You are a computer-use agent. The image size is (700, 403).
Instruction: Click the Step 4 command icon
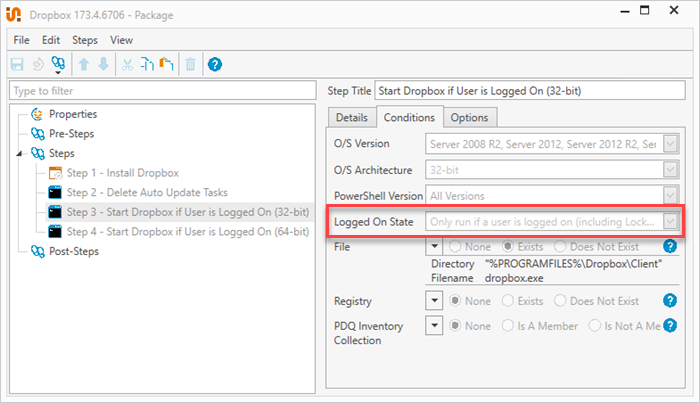coord(55,232)
